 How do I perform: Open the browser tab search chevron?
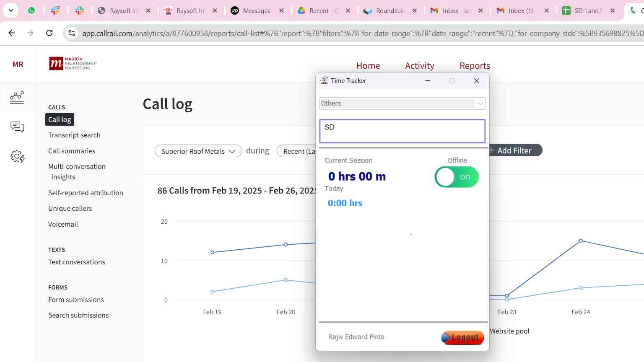point(11,10)
